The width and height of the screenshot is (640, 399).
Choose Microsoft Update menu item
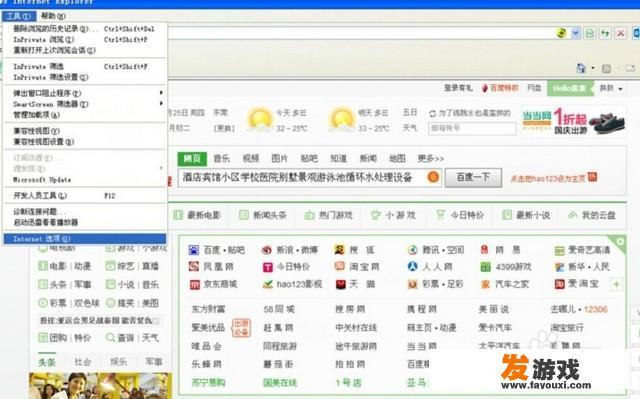pyautogui.click(x=85, y=180)
